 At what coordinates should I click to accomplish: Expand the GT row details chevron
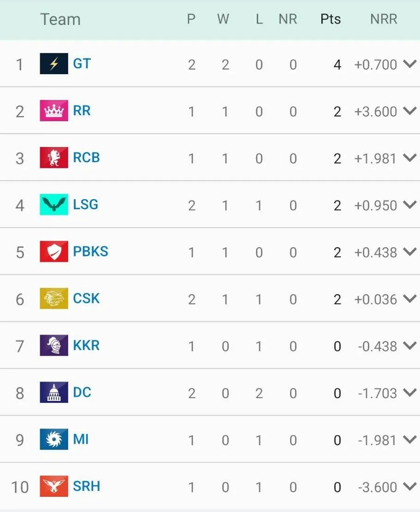point(409,64)
